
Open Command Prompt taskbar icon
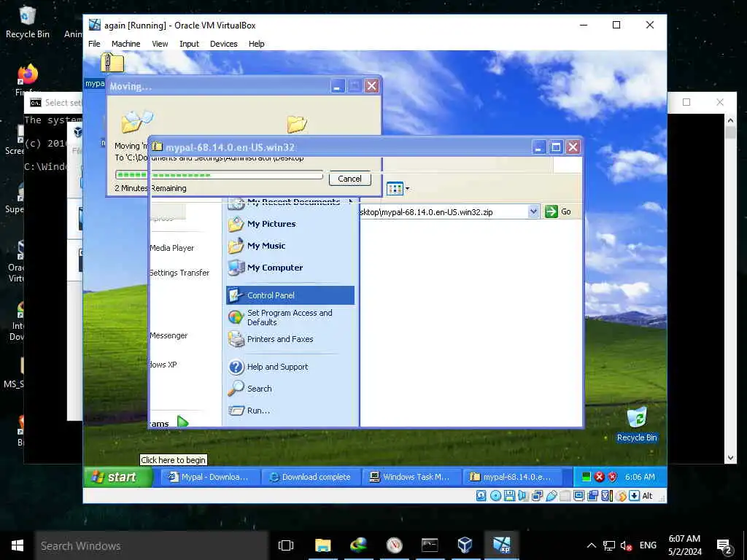430,545
